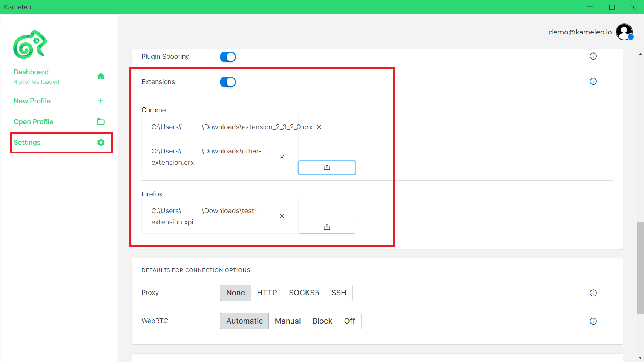
Task: Toggle Plugin Spoofing switch
Action: 228,57
